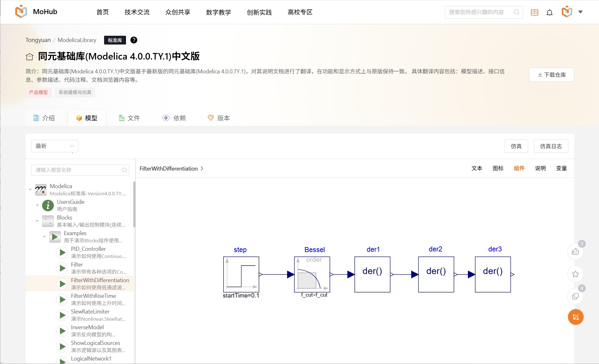The image size is (599, 364).
Task: Switch to the 图标 view mode
Action: [x=498, y=168]
